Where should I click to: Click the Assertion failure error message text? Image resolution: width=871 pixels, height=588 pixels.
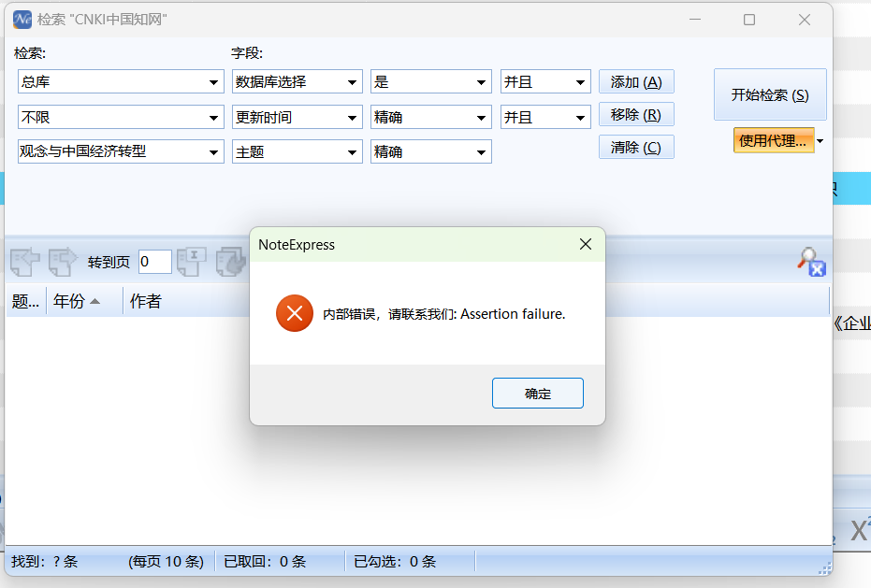[x=443, y=314]
